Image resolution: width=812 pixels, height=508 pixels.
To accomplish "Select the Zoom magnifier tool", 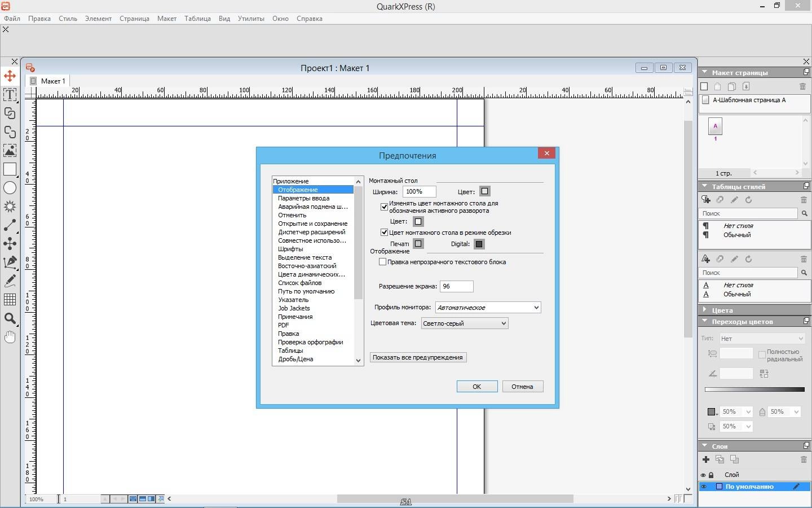I will coord(10,318).
